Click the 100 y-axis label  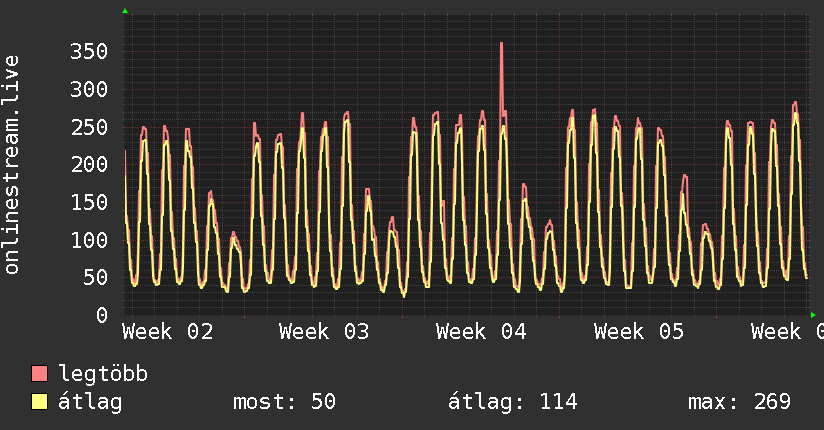(x=89, y=240)
